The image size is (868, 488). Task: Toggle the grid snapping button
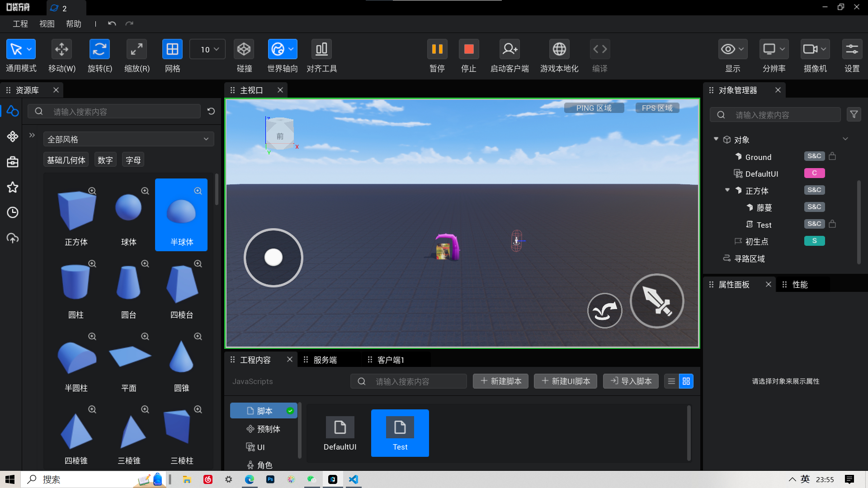172,49
